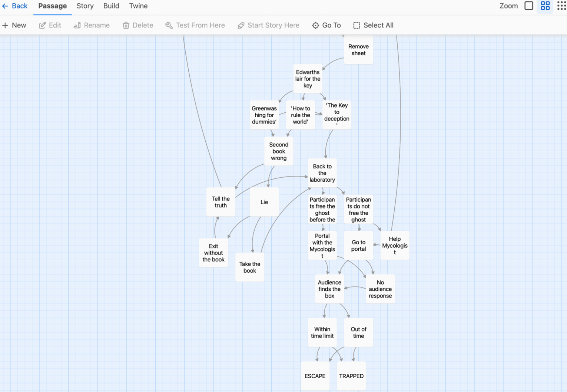Click the Edit toolbar button

point(50,25)
